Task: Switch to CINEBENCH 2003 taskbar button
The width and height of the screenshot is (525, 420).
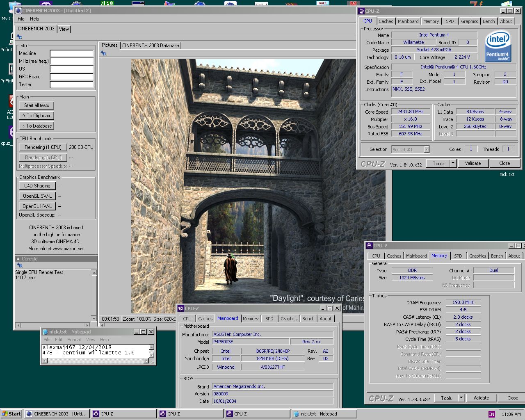Action: click(x=57, y=414)
